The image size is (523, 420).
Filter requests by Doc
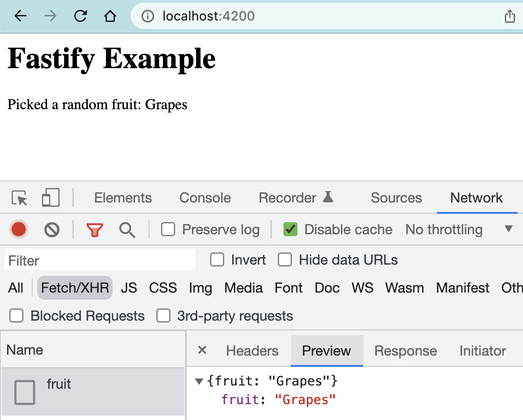pyautogui.click(x=327, y=287)
